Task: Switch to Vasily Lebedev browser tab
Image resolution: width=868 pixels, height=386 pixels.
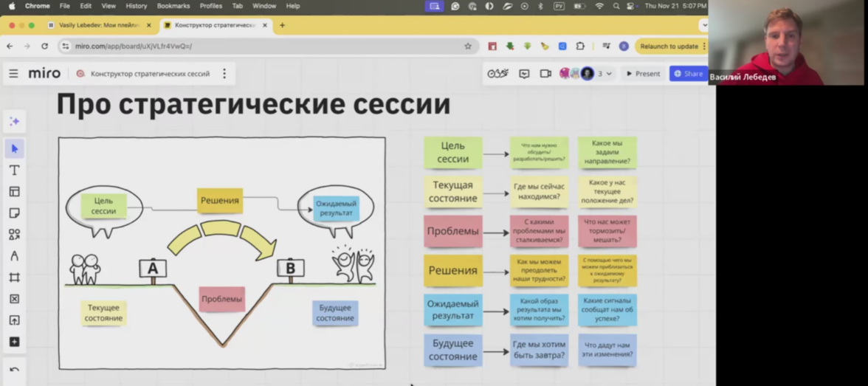Action: click(99, 25)
